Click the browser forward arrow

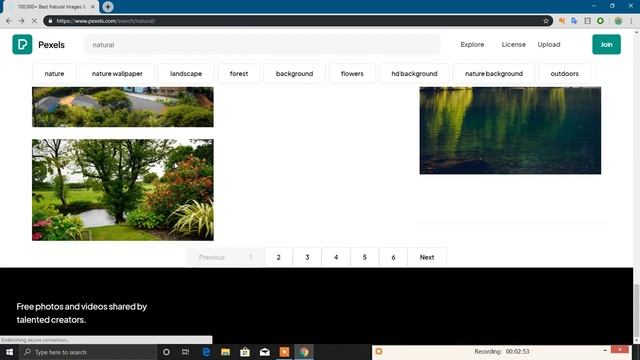tap(21, 21)
